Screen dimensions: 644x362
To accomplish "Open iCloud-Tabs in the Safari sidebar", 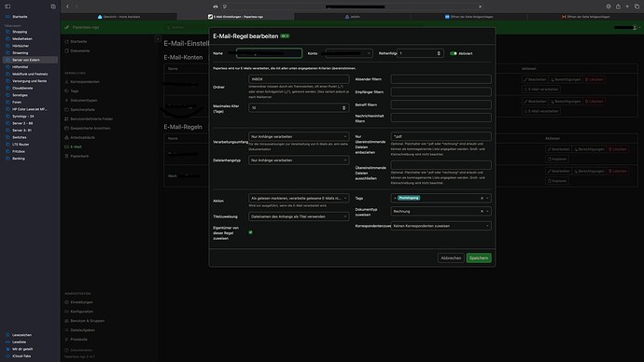I will pos(21,355).
